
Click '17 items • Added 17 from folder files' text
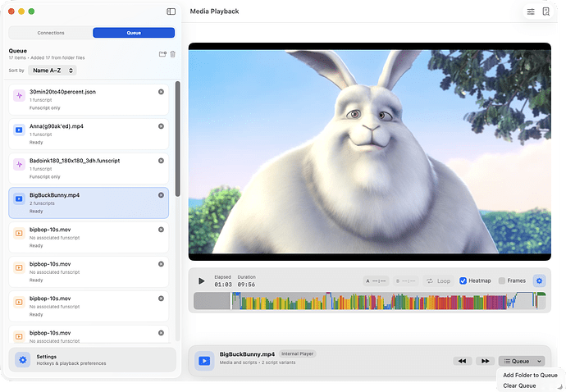pyautogui.click(x=47, y=57)
